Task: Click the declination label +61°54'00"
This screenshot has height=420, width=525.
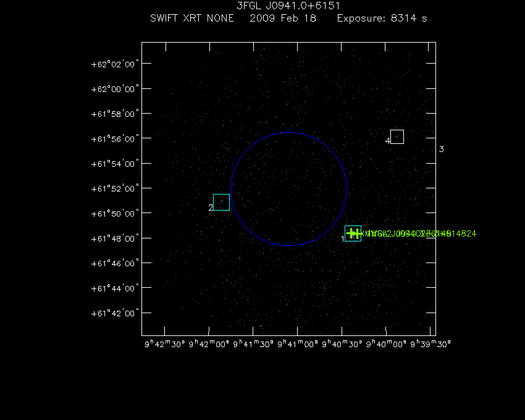Action: (115, 164)
